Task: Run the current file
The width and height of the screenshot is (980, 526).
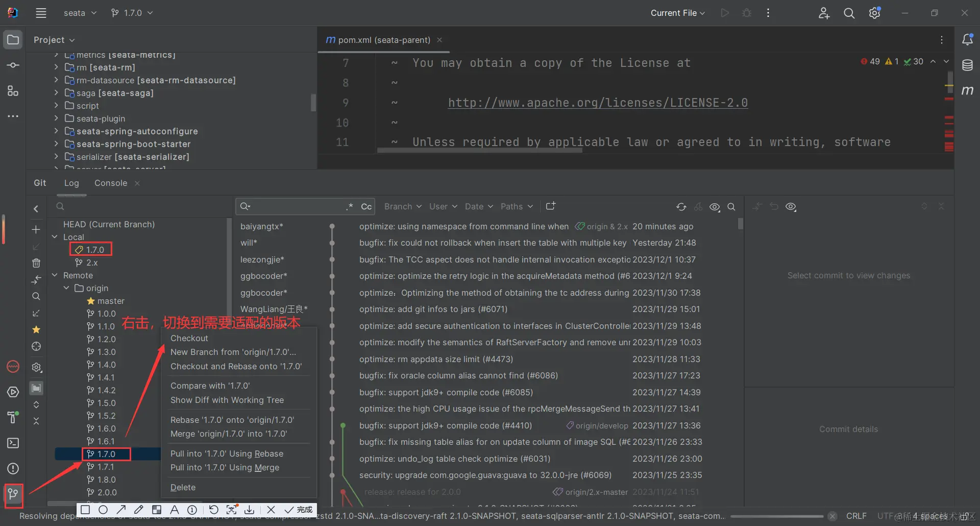Action: pos(725,13)
